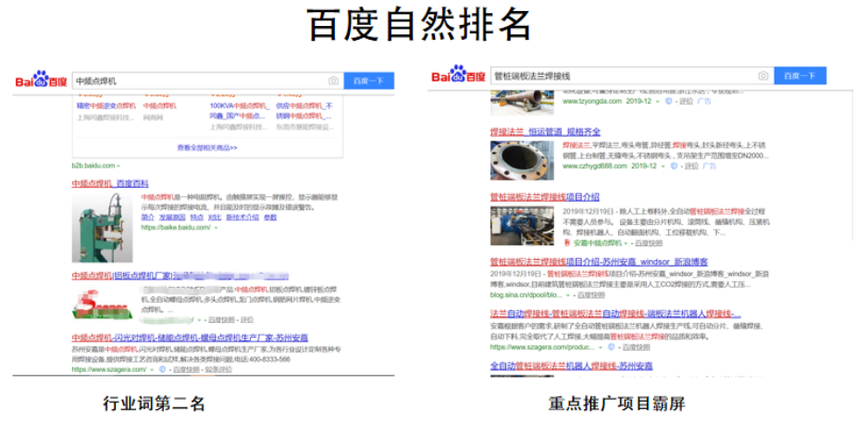This screenshot has height=434, width=868.
Task: Expand dropdown arrow after https://www.szagera.com/ url
Action: [x=151, y=368]
